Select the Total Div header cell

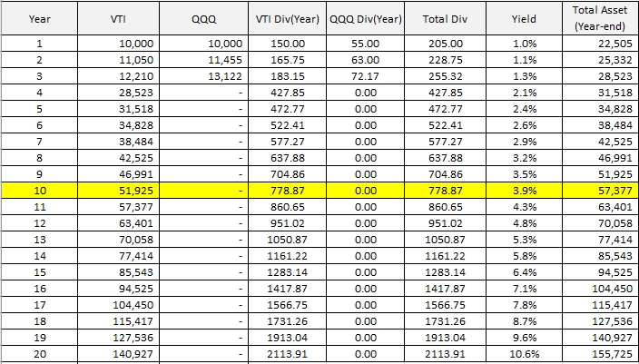click(445, 18)
